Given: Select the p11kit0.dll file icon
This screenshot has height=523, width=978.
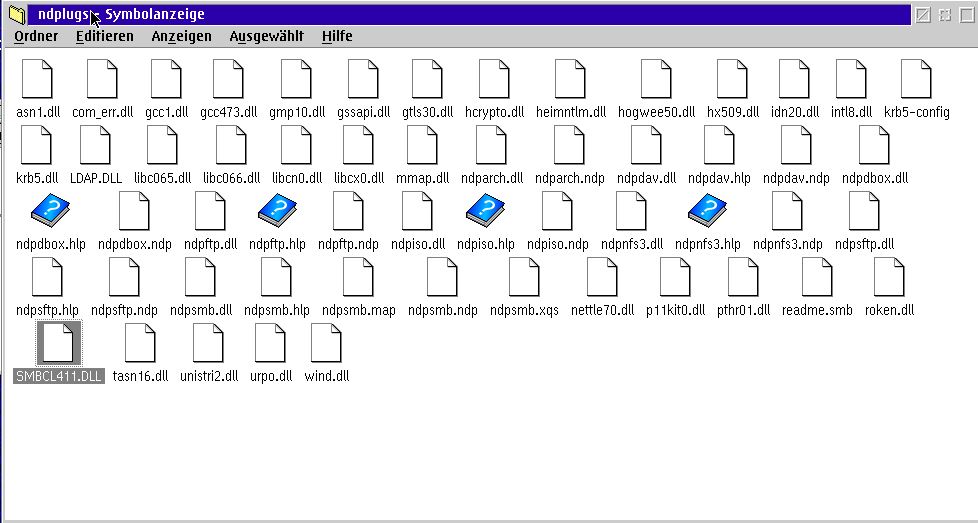Looking at the screenshot, I should (675, 277).
